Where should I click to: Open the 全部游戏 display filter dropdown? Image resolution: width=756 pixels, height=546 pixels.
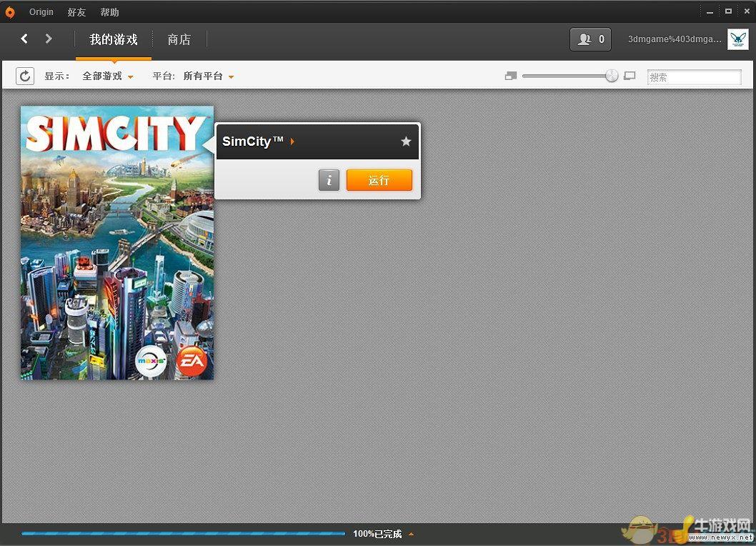coord(108,76)
